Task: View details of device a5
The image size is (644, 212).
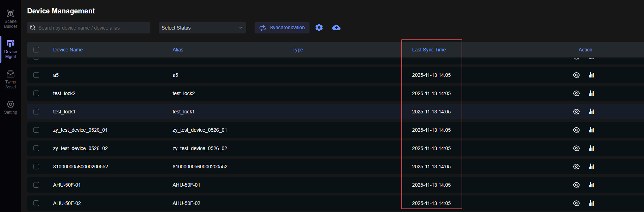Action: click(x=576, y=75)
